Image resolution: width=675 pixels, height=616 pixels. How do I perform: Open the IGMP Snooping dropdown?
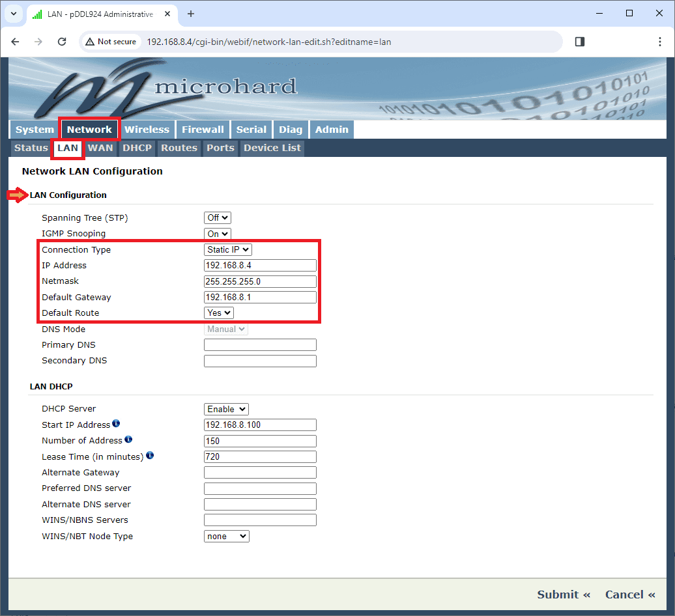pyautogui.click(x=218, y=234)
